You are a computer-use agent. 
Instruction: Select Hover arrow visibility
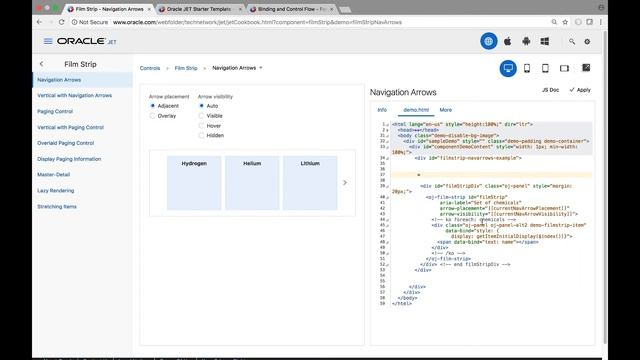[x=201, y=126]
